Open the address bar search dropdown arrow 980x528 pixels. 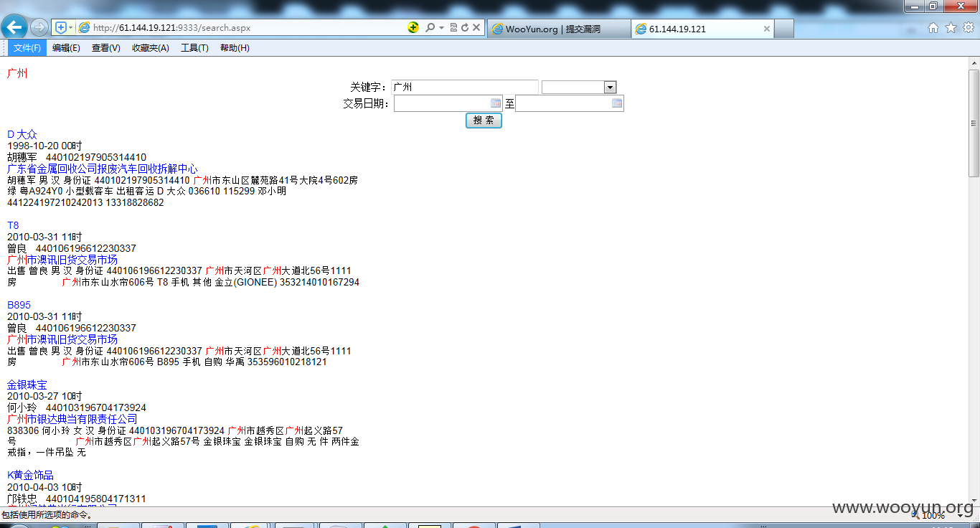tap(441, 28)
